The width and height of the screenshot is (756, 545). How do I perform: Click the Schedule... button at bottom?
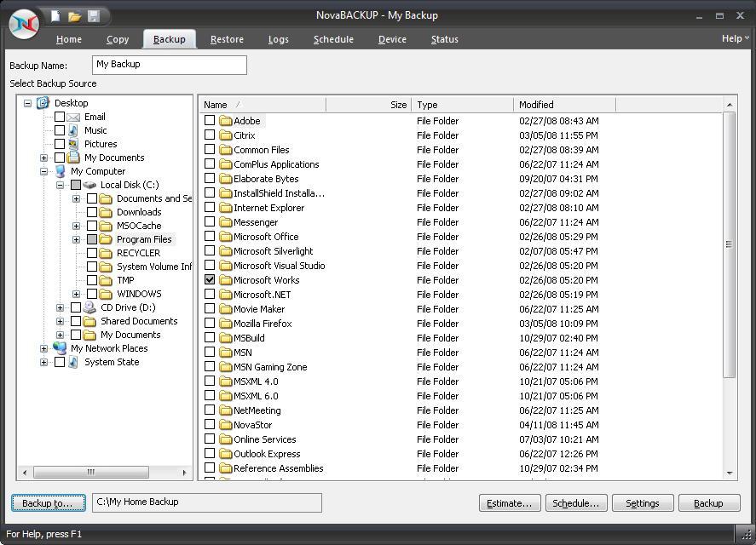click(x=575, y=503)
